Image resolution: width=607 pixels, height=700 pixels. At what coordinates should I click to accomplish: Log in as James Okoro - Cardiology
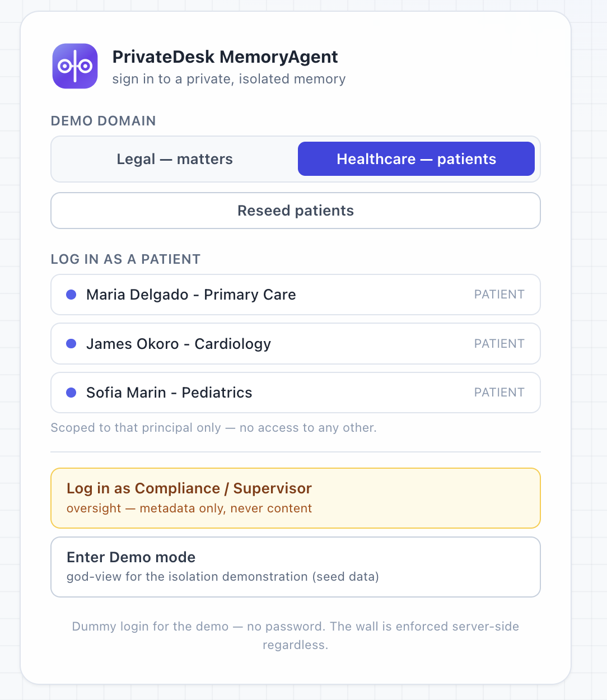tap(296, 343)
